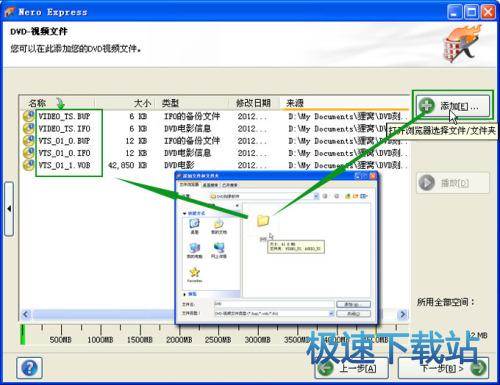Click upper Add button in inset dialog
This screenshot has width=500, height=385.
[x=353, y=304]
